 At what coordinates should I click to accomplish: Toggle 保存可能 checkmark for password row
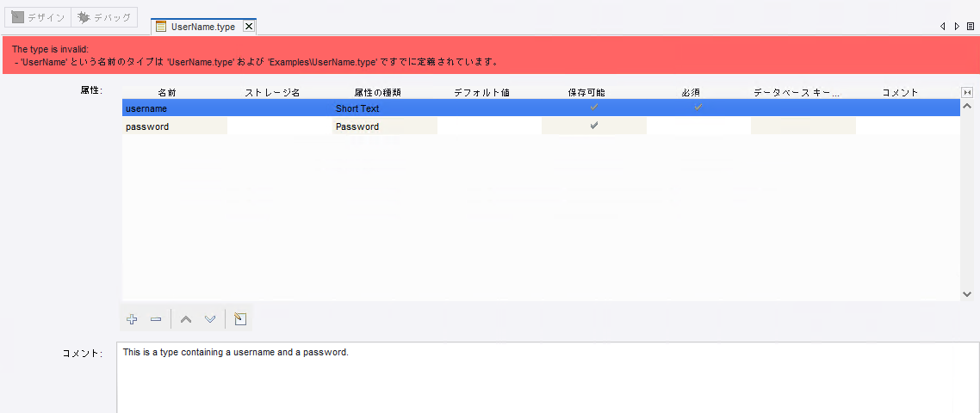pyautogui.click(x=593, y=126)
